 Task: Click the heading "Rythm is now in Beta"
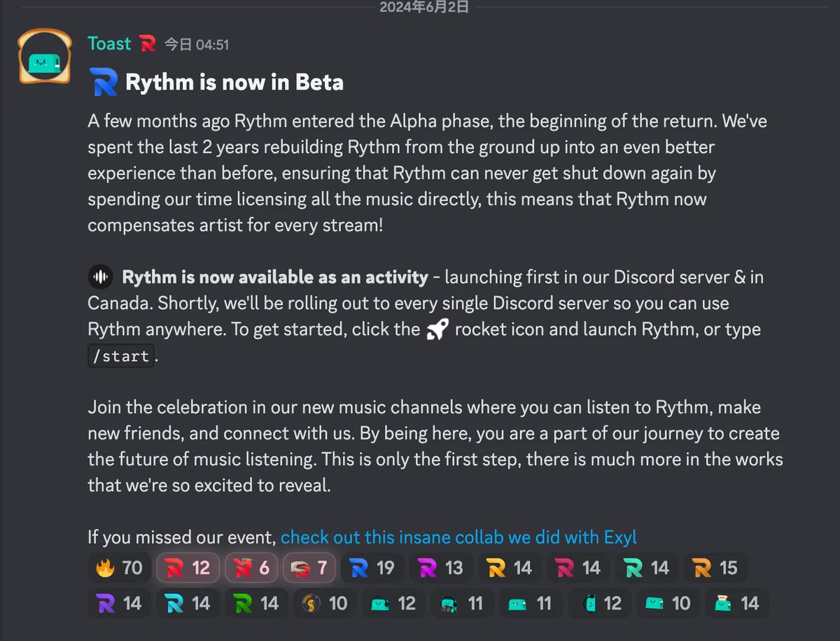(x=234, y=83)
